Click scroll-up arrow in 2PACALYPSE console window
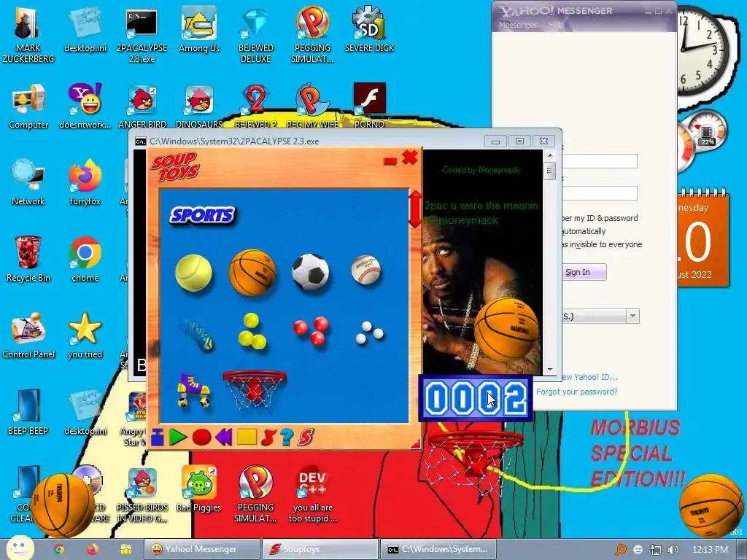747x560 pixels. tap(550, 156)
